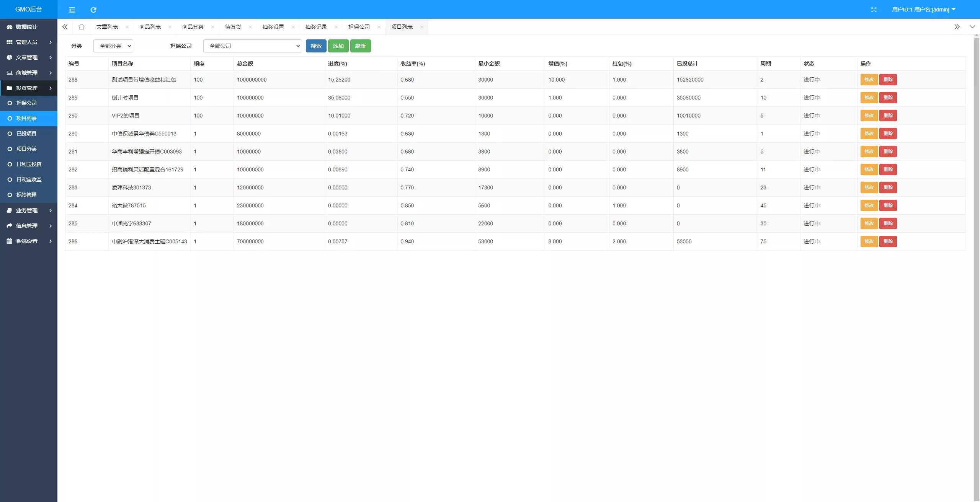Click the 已投总计 value 152620000
Viewport: 980px width, 502px height.
(x=690, y=80)
